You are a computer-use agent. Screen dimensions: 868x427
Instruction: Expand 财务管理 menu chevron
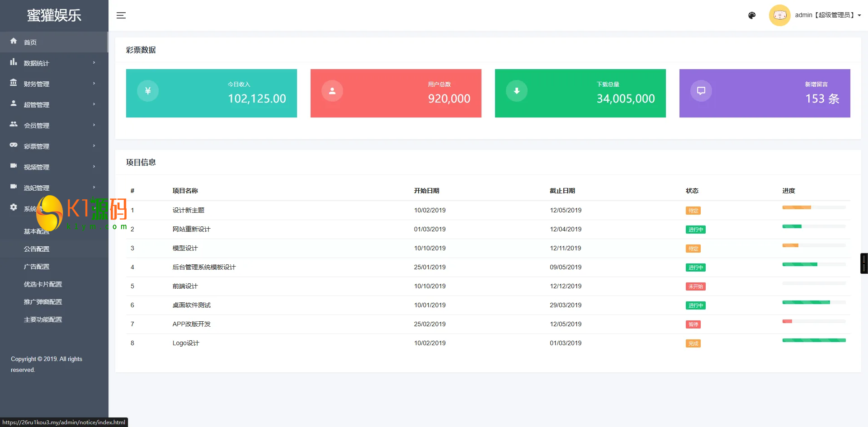click(x=94, y=83)
